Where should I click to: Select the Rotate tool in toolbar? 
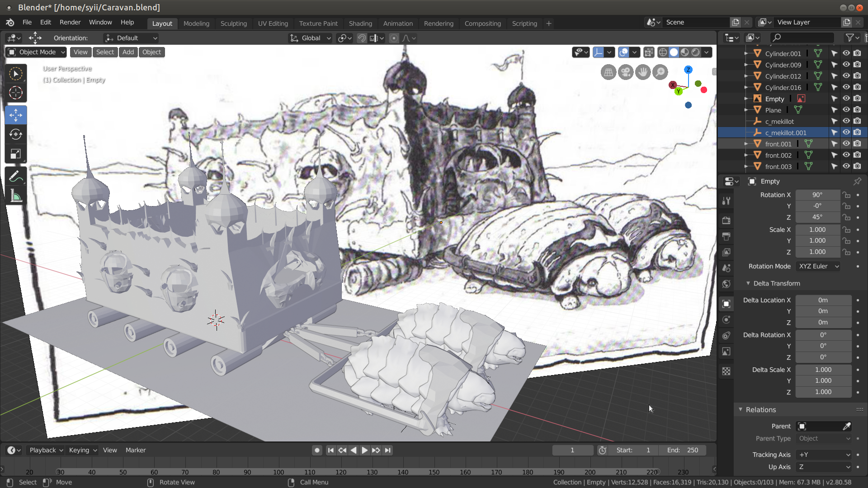(x=16, y=134)
